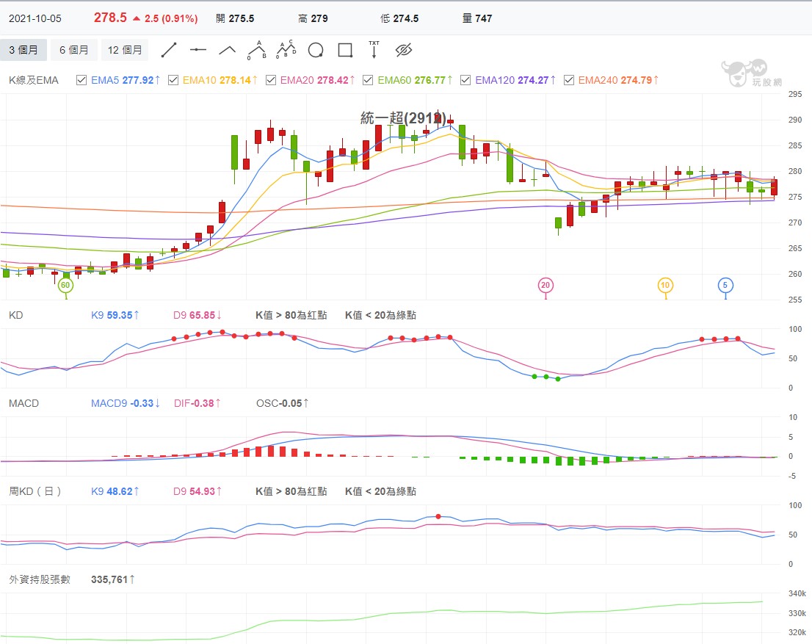Image resolution: width=812 pixels, height=644 pixels.
Task: Select the TXT text annotation tool
Action: click(x=374, y=50)
